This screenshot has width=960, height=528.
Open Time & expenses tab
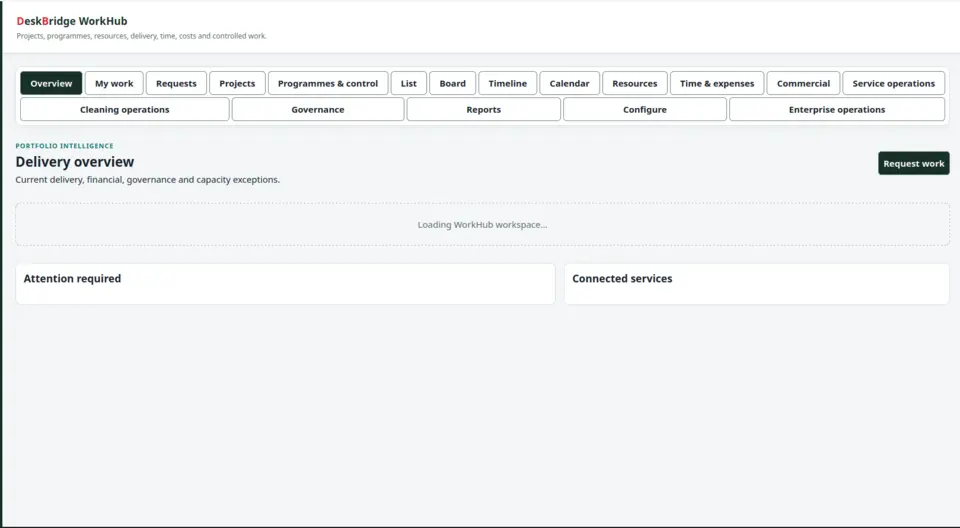coord(717,83)
